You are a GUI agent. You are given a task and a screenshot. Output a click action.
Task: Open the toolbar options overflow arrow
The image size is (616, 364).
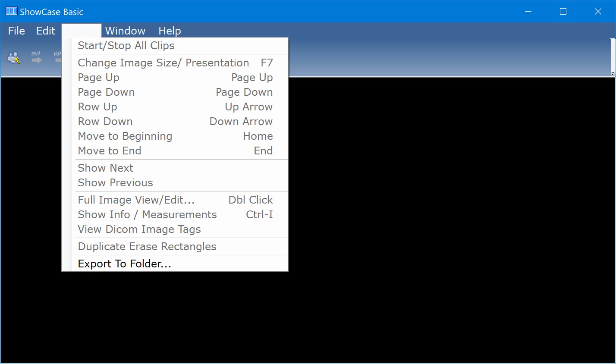pos(613,74)
